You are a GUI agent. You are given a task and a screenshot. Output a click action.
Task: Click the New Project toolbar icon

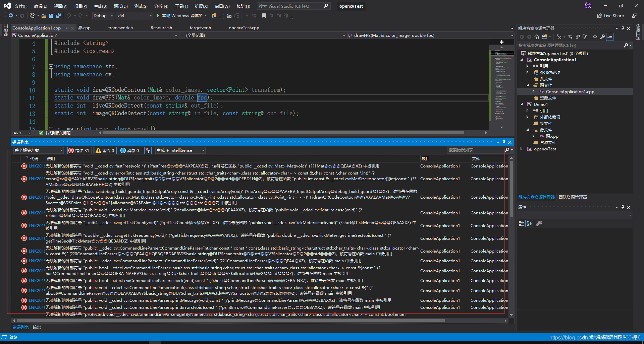[x=32, y=15]
